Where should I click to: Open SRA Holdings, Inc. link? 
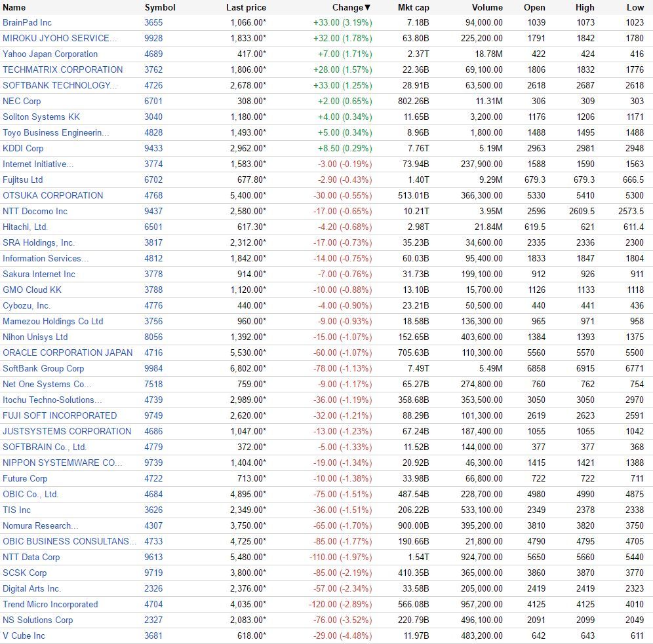coord(39,242)
